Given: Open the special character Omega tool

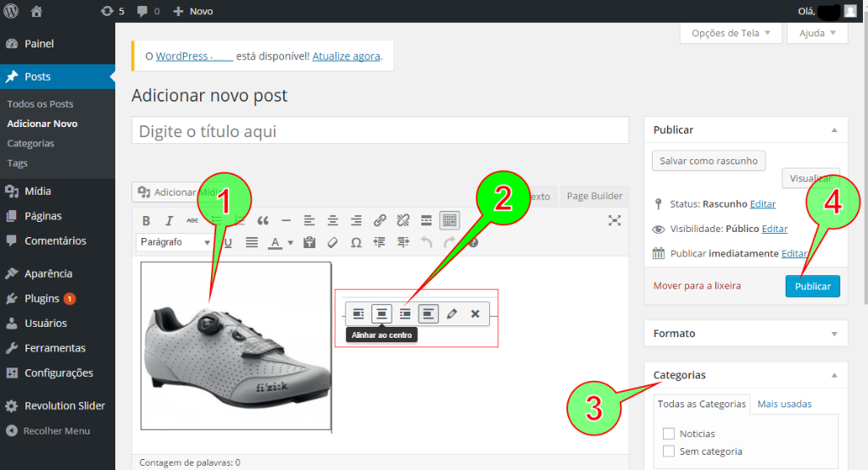Looking at the screenshot, I should click(x=356, y=242).
